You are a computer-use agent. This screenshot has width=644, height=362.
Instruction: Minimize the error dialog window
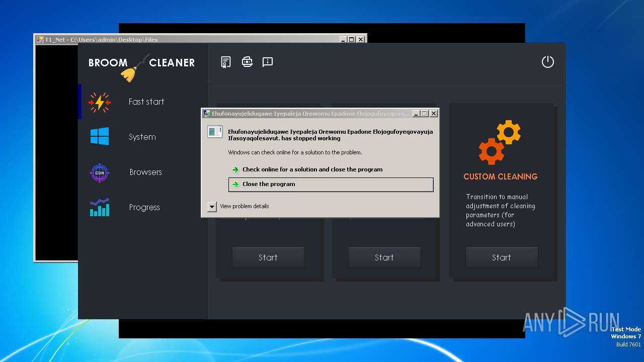point(417,114)
